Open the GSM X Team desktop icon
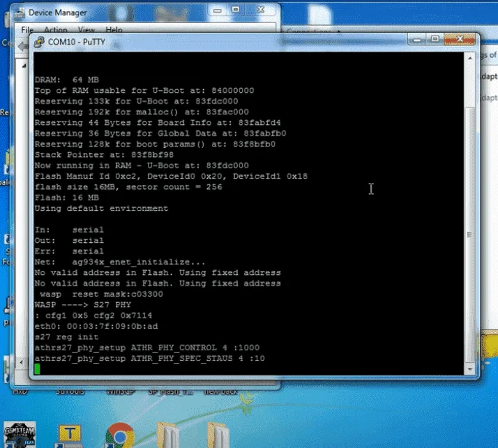 pyautogui.click(x=20, y=435)
